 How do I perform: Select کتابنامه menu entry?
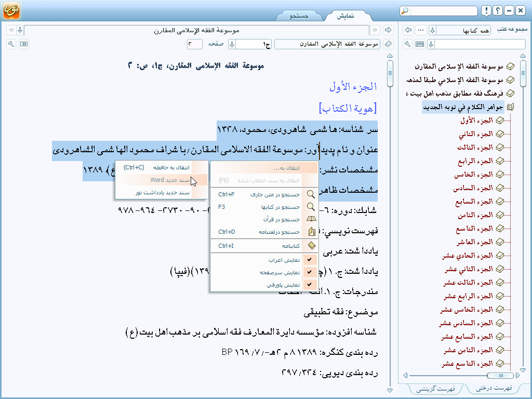point(264,246)
